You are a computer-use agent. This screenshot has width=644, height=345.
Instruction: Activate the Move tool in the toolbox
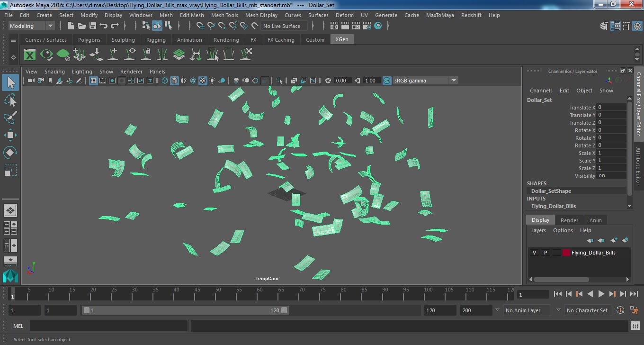[10, 135]
